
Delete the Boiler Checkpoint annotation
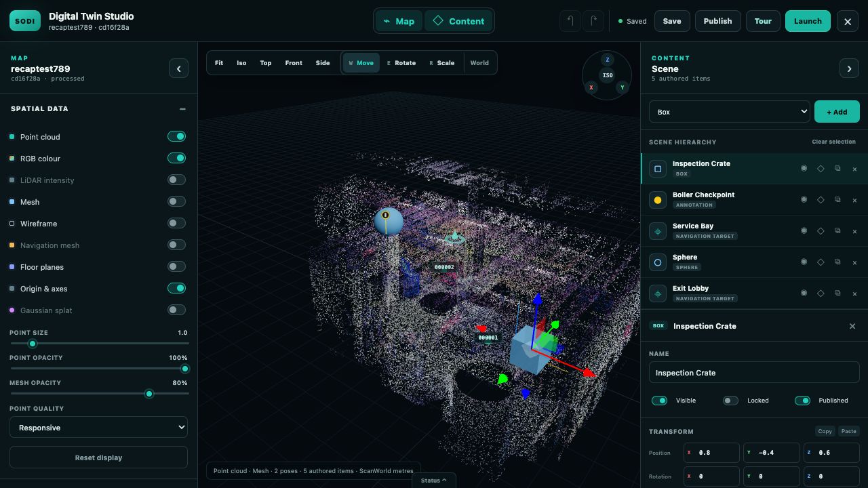[854, 200]
